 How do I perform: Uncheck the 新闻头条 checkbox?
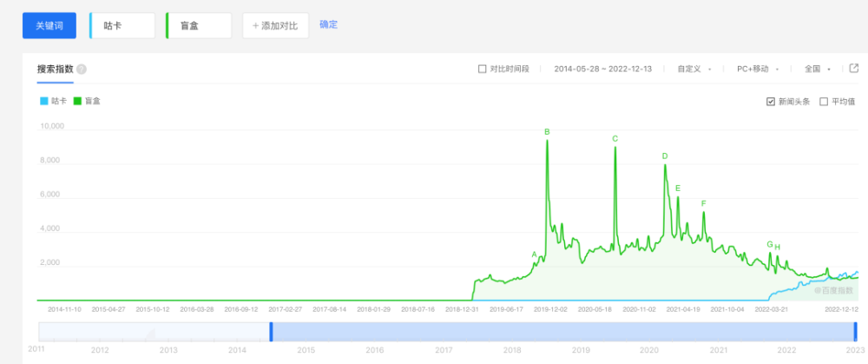click(x=771, y=102)
